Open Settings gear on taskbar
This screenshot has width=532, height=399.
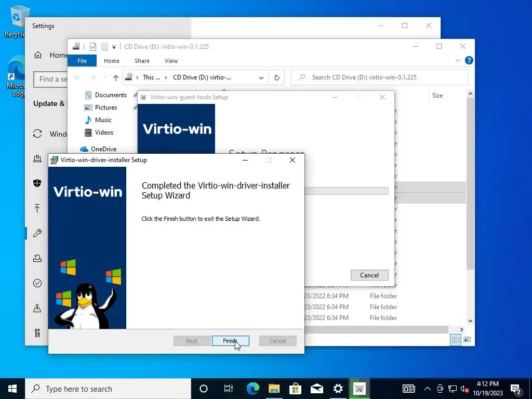(338, 389)
